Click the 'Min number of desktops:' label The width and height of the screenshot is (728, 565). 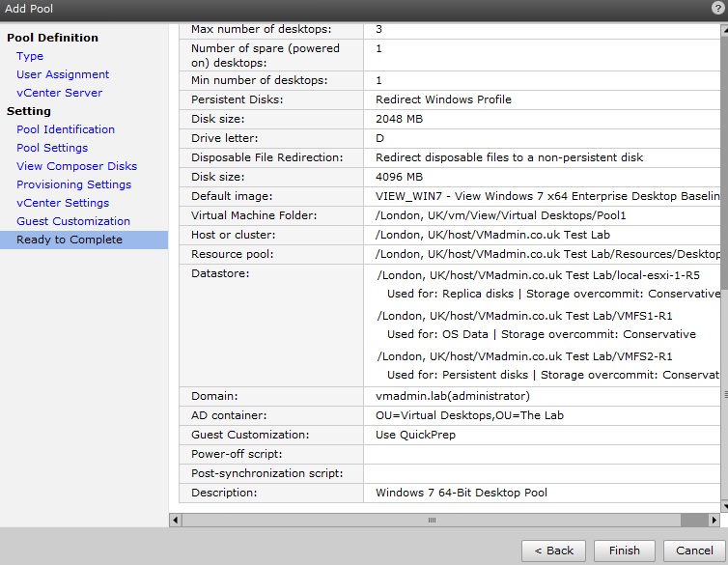tap(259, 80)
